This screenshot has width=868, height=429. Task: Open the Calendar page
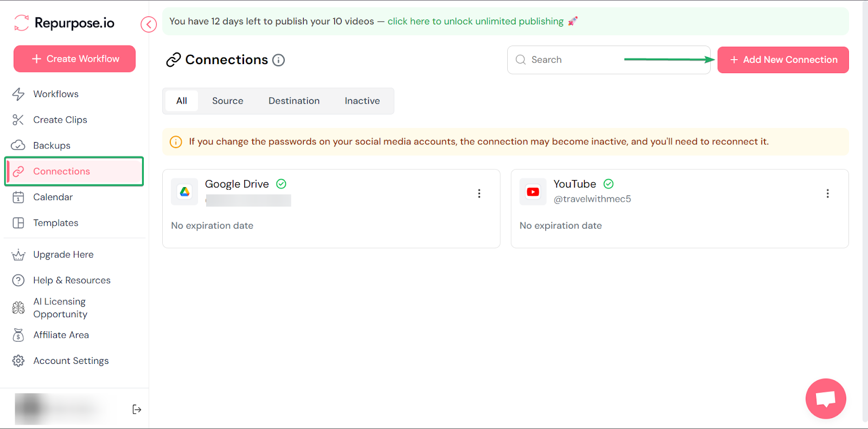tap(53, 197)
